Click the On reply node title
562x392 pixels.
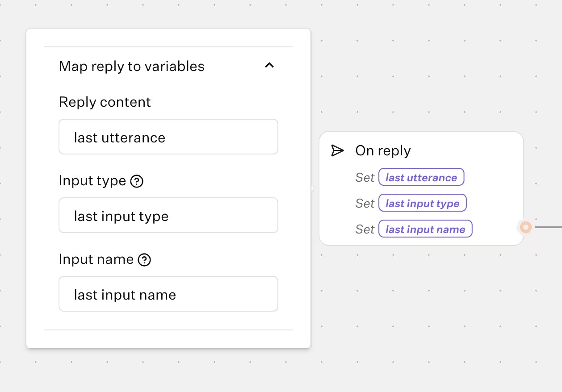coord(383,150)
